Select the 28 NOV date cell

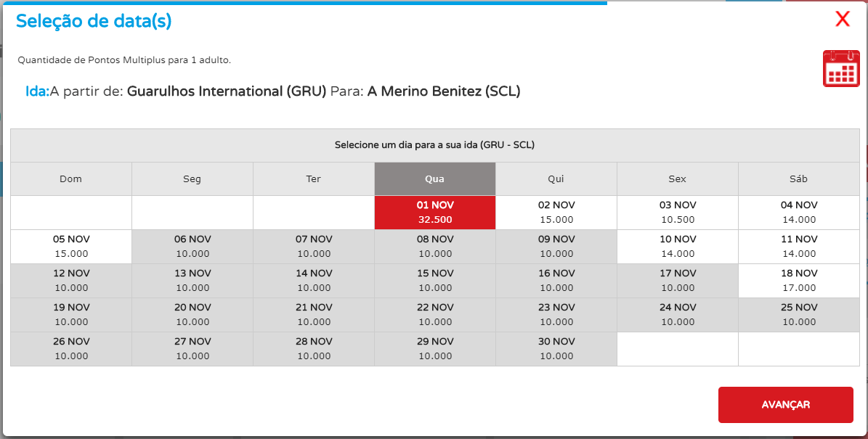click(x=314, y=349)
